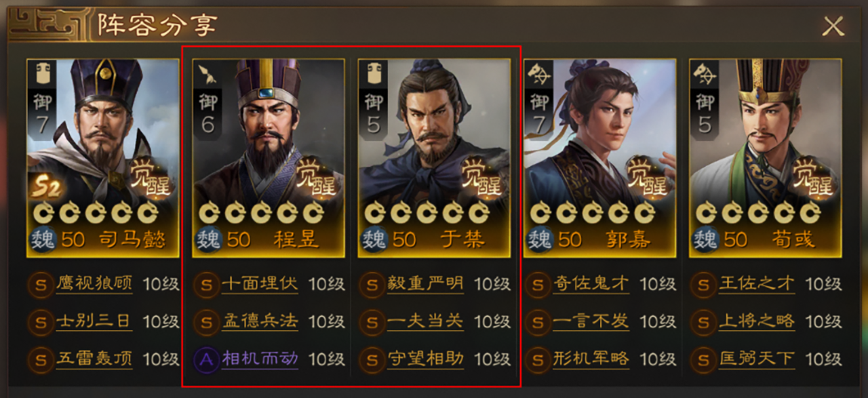The height and width of the screenshot is (398, 868).
Task: Click the S rank icon beside 匡弼天下
Action: tap(703, 359)
